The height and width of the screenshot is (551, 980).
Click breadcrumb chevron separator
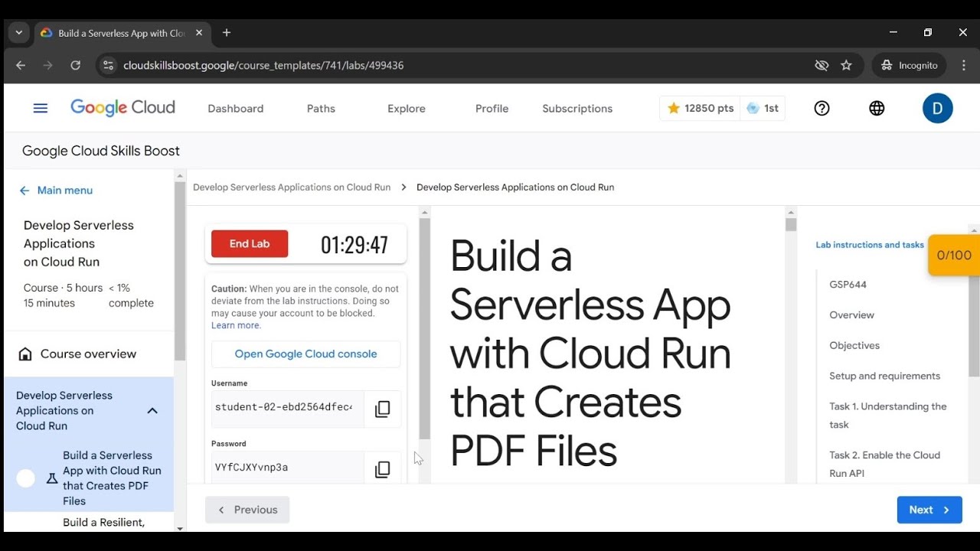click(x=403, y=187)
